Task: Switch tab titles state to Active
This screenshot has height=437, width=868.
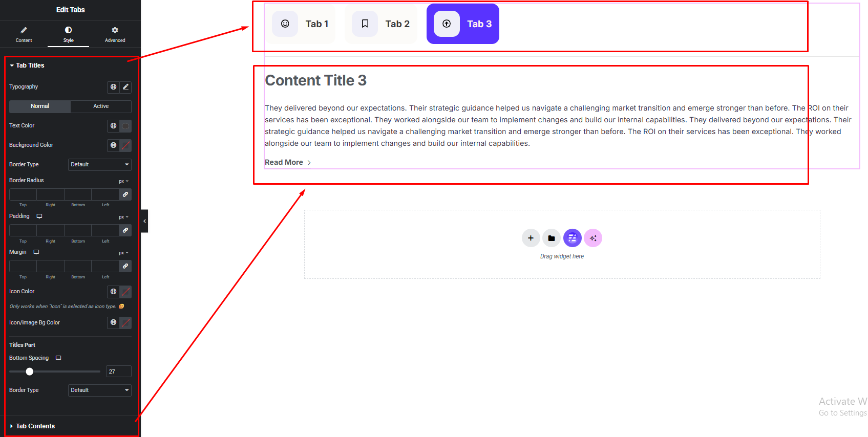Action: tap(101, 106)
